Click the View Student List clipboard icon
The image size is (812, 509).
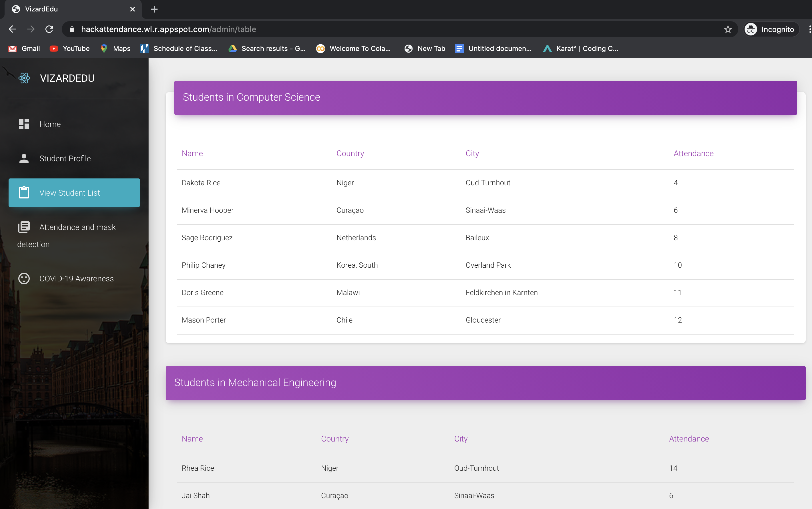[x=24, y=192]
